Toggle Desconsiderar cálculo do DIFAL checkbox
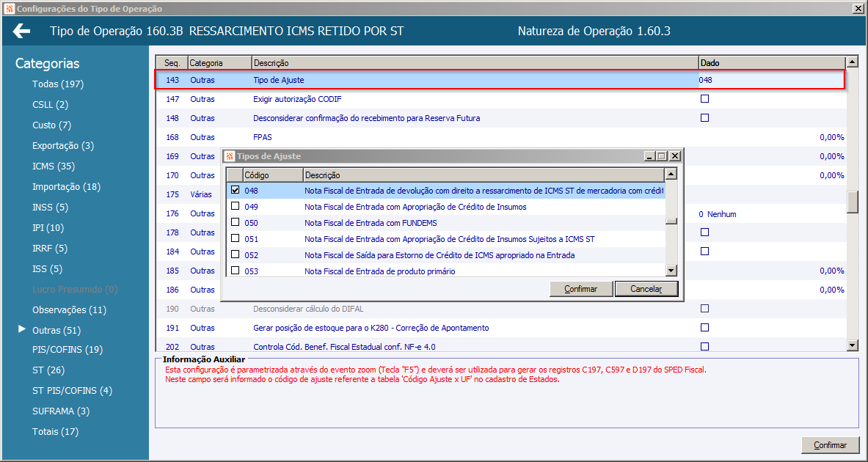This screenshot has height=462, width=868. coord(704,308)
